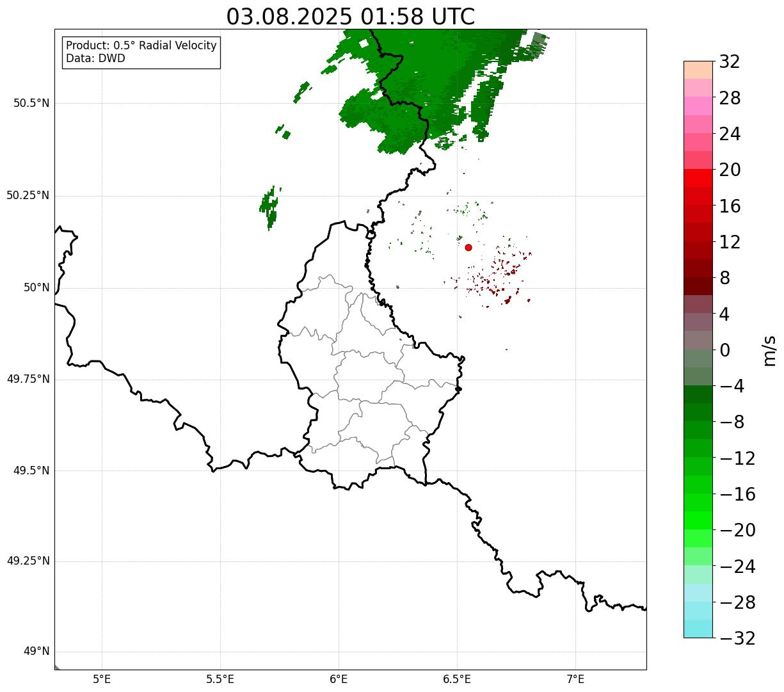The image size is (784, 692).
Task: Click the 5°E longitude label
Action: tap(102, 679)
